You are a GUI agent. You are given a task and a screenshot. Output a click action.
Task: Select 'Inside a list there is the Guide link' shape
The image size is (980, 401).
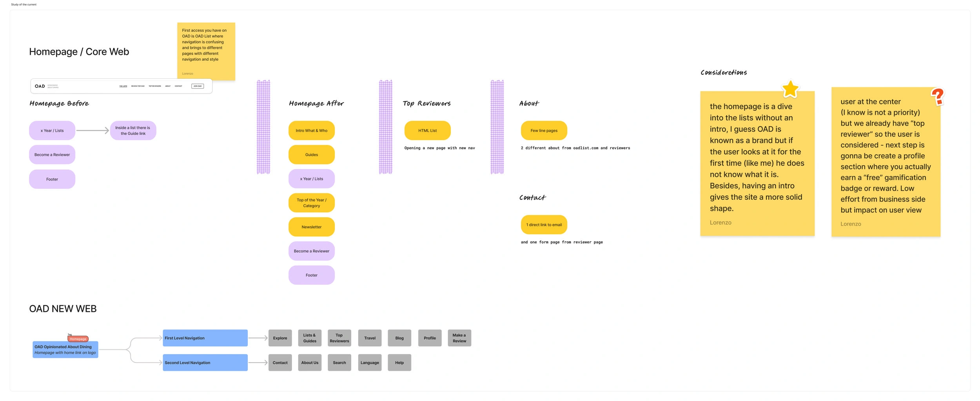tap(133, 130)
